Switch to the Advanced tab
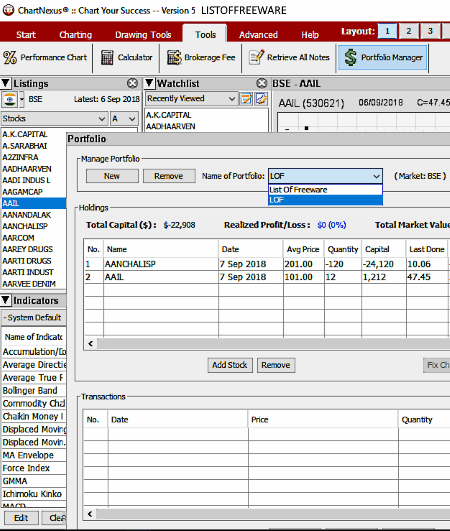 pos(258,35)
